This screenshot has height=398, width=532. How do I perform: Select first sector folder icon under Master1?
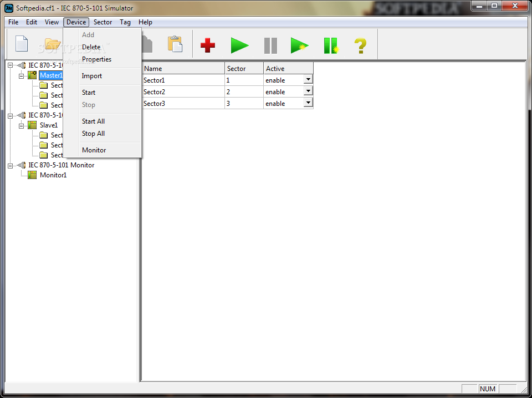(43, 85)
